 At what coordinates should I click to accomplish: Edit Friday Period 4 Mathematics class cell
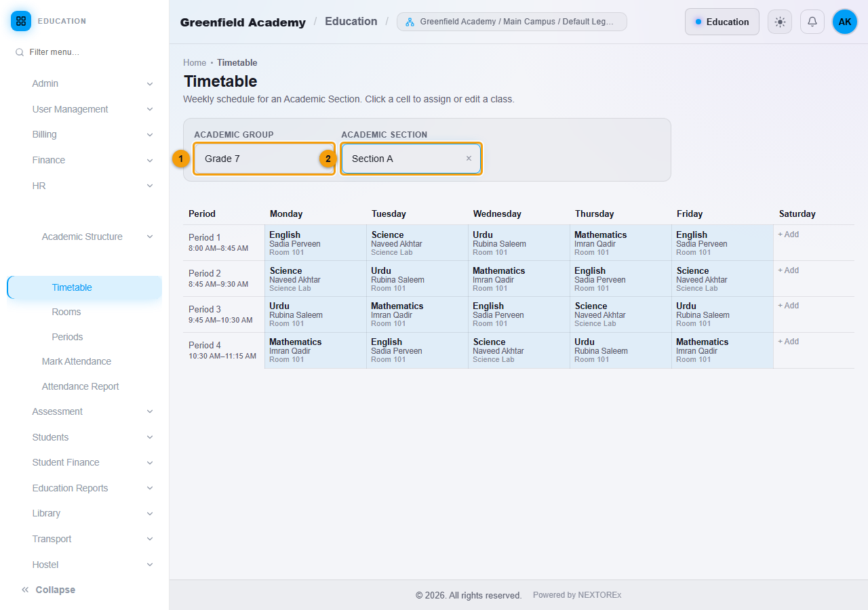[x=722, y=350]
